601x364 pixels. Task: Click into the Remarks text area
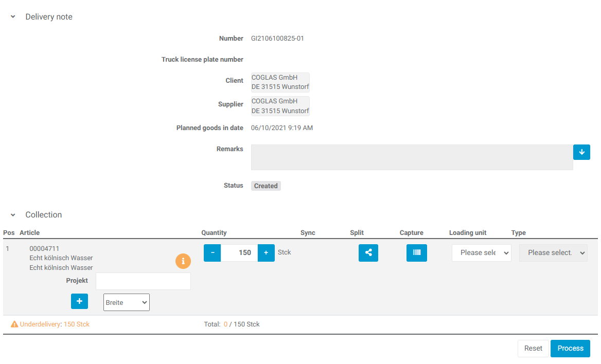pyautogui.click(x=412, y=157)
